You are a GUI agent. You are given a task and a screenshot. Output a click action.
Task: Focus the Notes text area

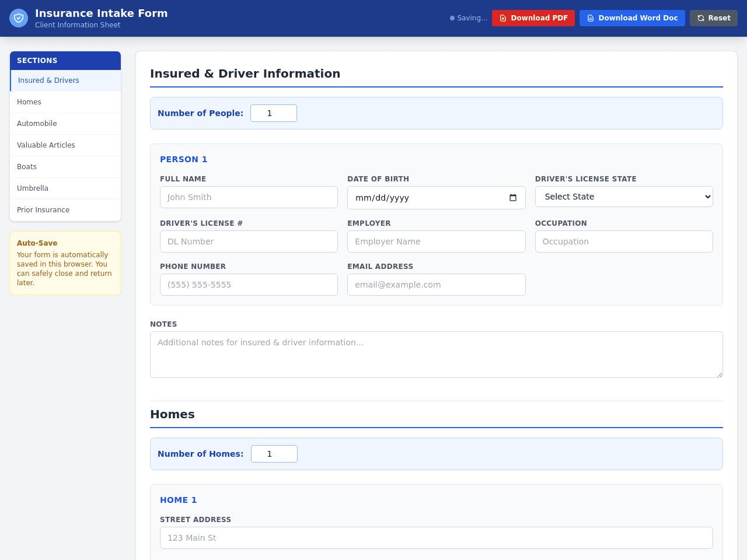(x=437, y=355)
